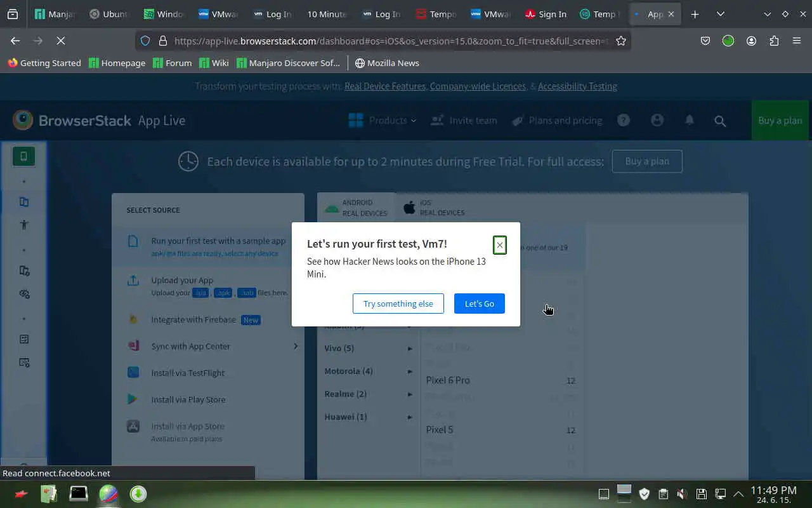Open the Products dropdown menu
Viewport: 812px width, 508px height.
383,120
